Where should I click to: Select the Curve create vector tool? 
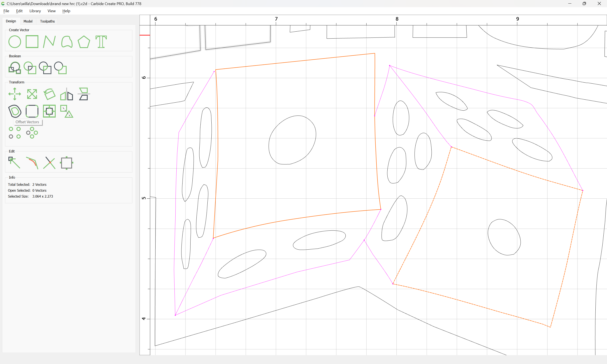(67, 42)
